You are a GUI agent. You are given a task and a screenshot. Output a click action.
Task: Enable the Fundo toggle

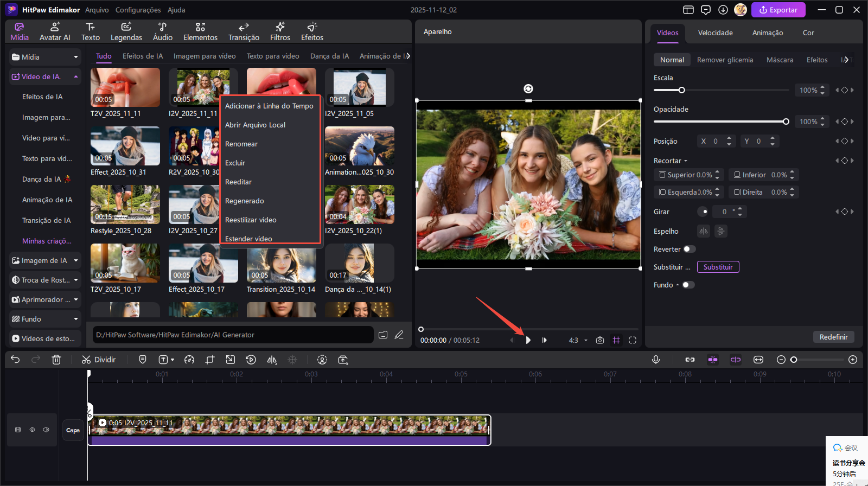(688, 285)
